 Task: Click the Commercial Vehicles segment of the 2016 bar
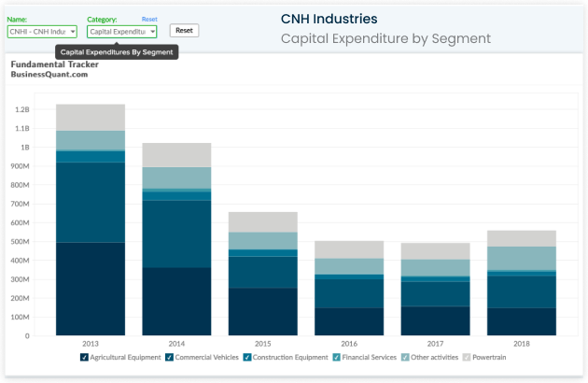[x=349, y=293]
